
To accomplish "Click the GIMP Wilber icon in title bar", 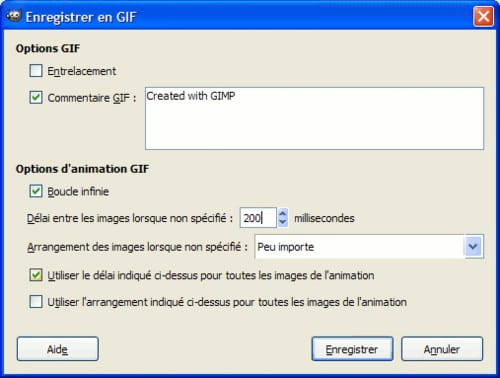I will click(x=13, y=16).
